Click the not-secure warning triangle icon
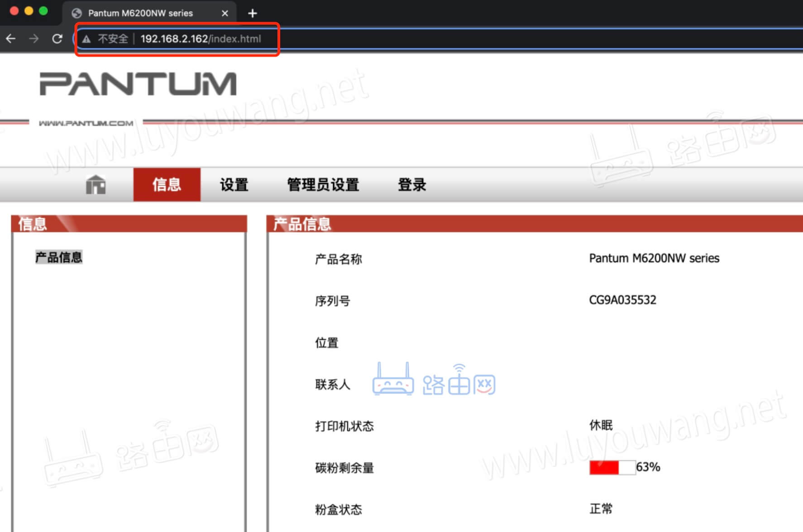Image resolution: width=803 pixels, height=532 pixels. [x=86, y=39]
